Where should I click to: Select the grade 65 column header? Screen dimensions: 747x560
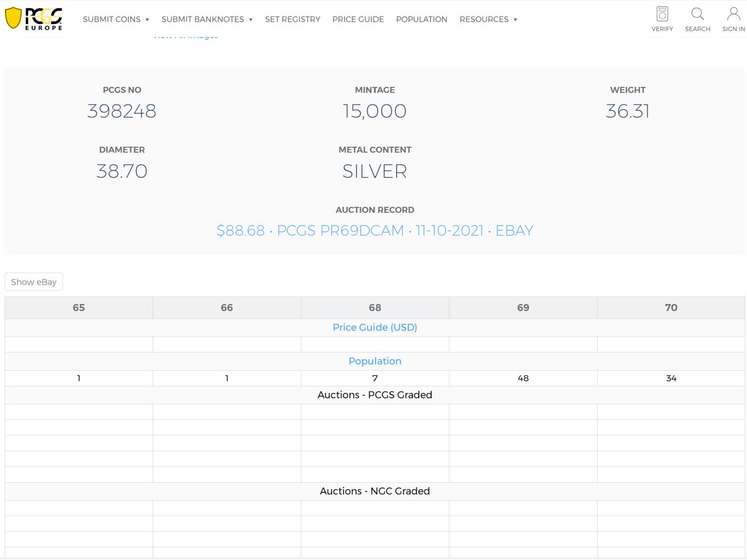(x=79, y=308)
